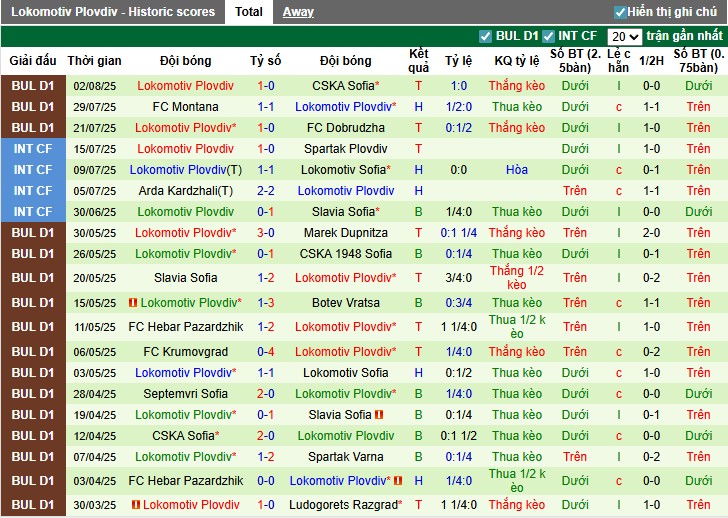This screenshot has width=728, height=518.
Task: Open Ludogorets Razgrad team link
Action: coord(344,505)
